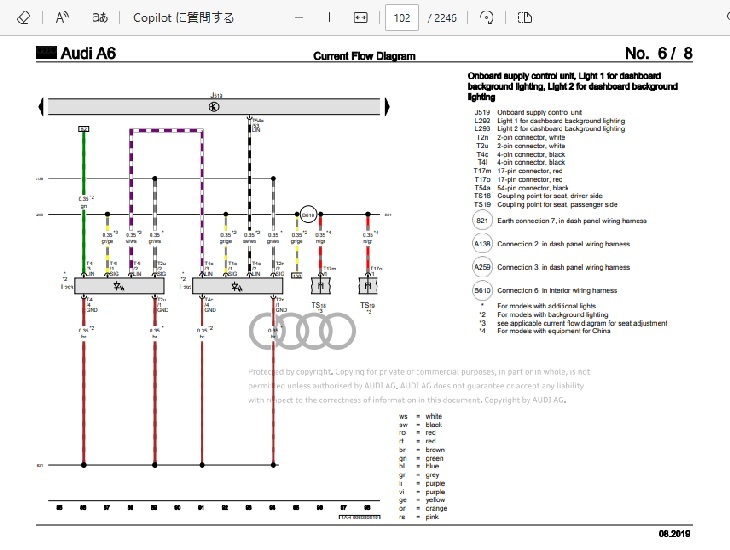Click the circled B610 connection symbol in legend
The image size is (730, 550).
click(x=482, y=290)
